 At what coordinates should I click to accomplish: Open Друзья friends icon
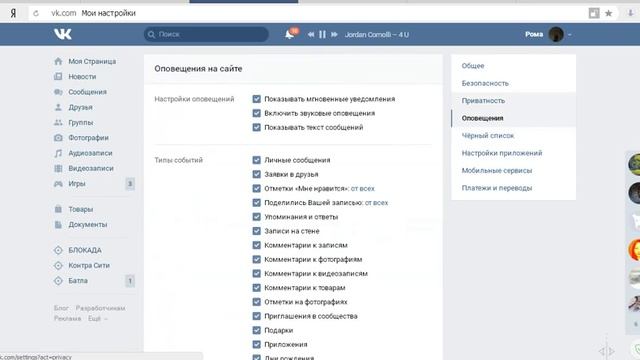point(58,107)
